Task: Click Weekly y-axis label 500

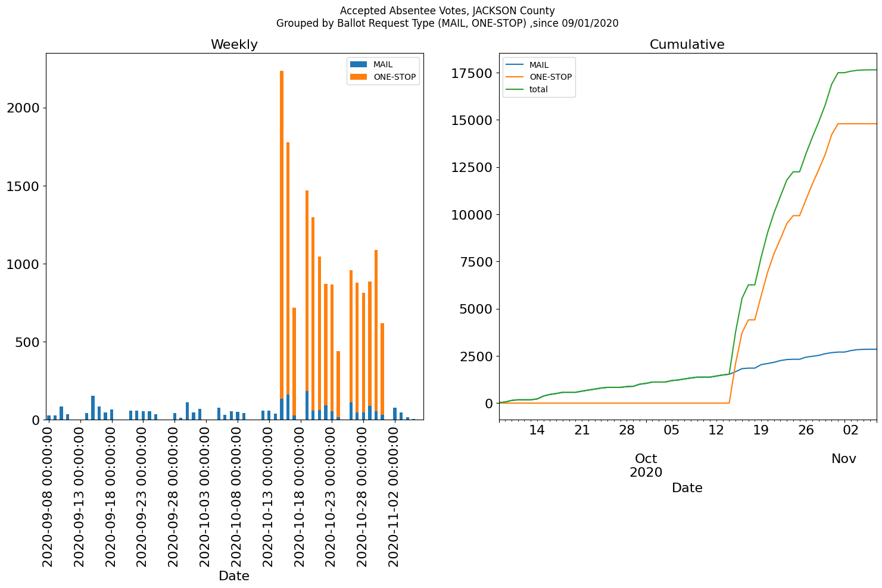Action: click(x=27, y=342)
